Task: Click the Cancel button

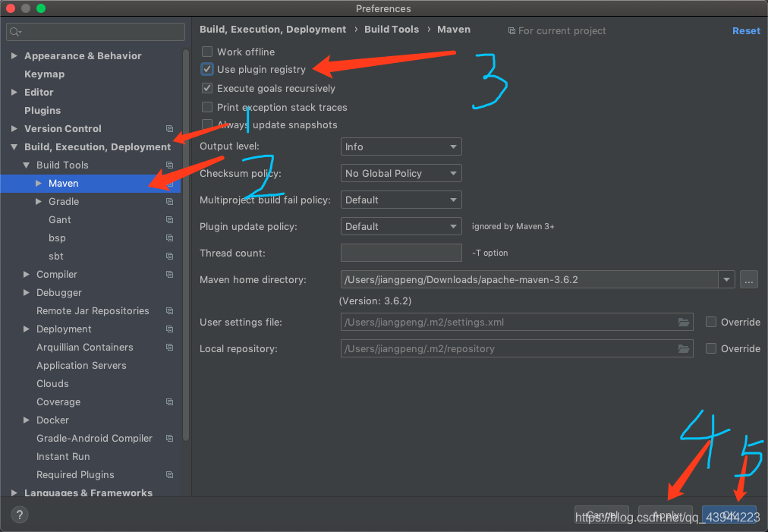Action: point(601,515)
